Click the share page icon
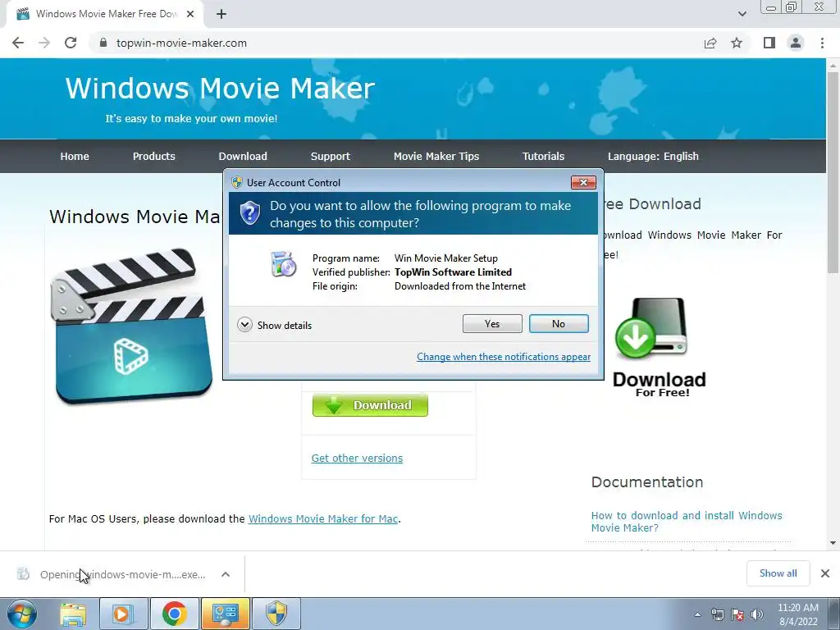 click(x=710, y=43)
